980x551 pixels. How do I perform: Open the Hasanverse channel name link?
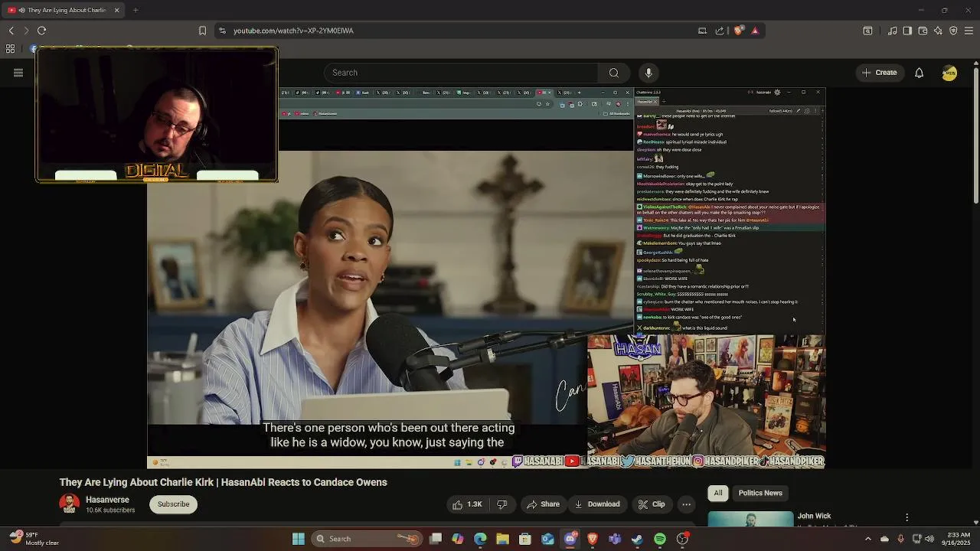coord(107,499)
